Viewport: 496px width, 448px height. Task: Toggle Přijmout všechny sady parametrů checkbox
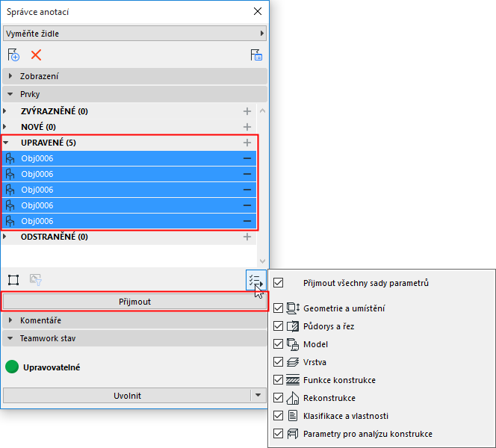[279, 283]
